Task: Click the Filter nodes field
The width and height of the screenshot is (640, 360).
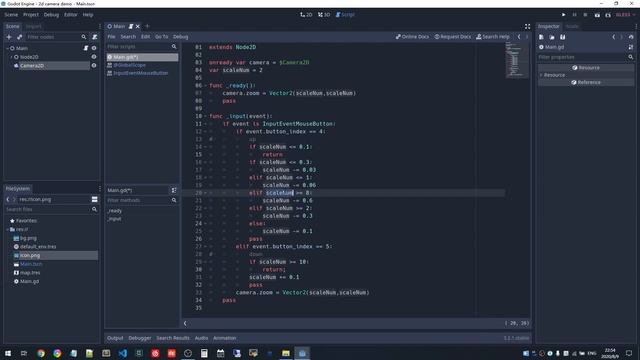Action: [57, 37]
